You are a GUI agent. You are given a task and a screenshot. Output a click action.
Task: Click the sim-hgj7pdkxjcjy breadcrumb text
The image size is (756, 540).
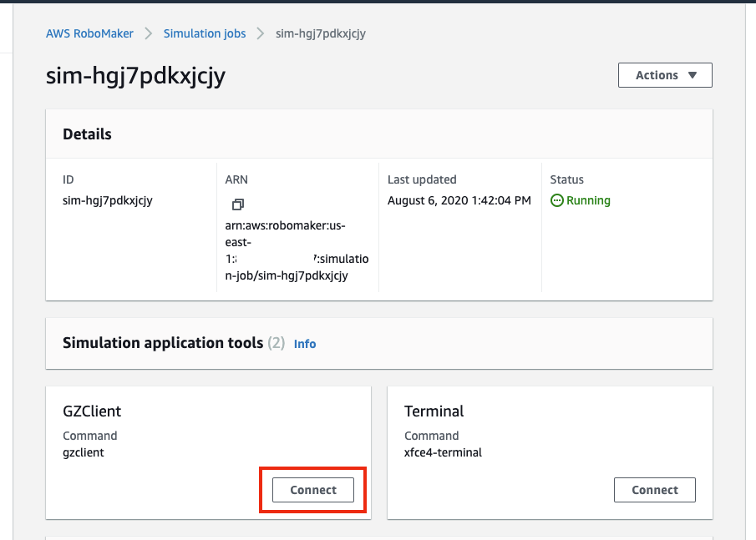pos(321,33)
